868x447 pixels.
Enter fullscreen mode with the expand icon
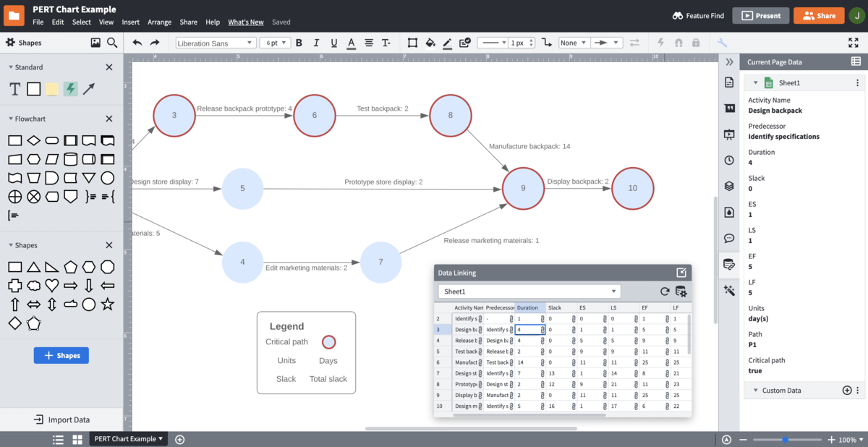tap(854, 43)
